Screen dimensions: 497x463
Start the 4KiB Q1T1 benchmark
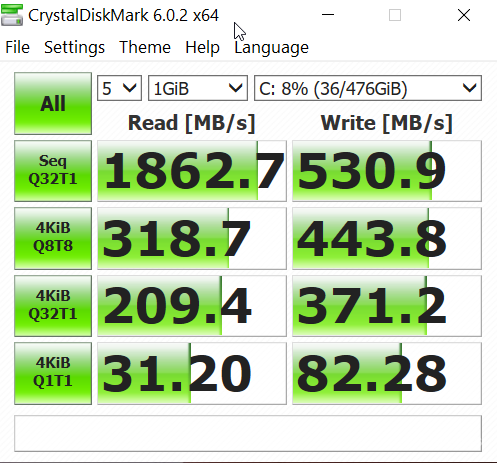pos(53,373)
